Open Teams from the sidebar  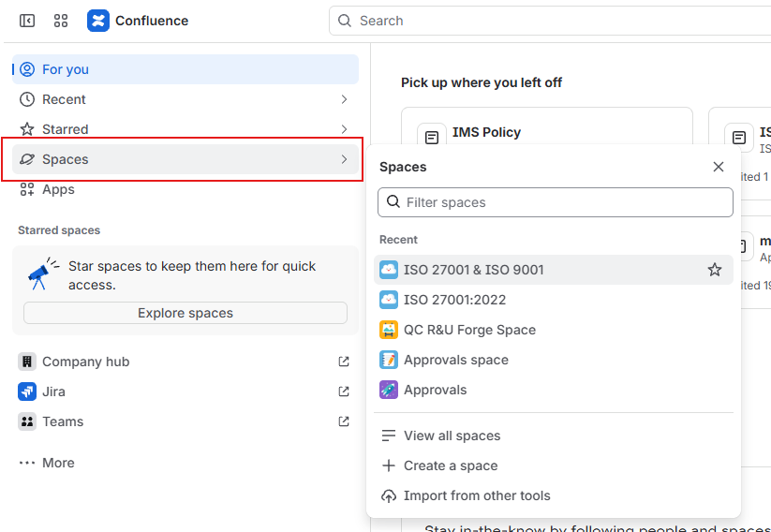(185, 421)
